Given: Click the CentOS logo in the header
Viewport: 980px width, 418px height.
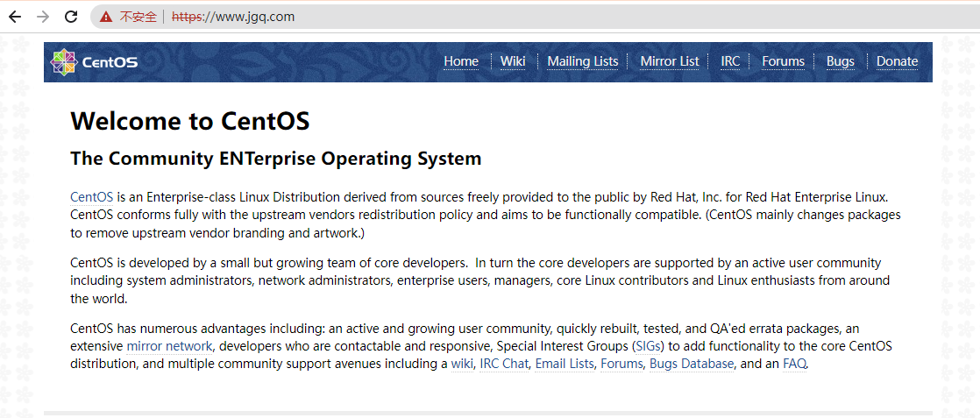Looking at the screenshot, I should tap(95, 62).
